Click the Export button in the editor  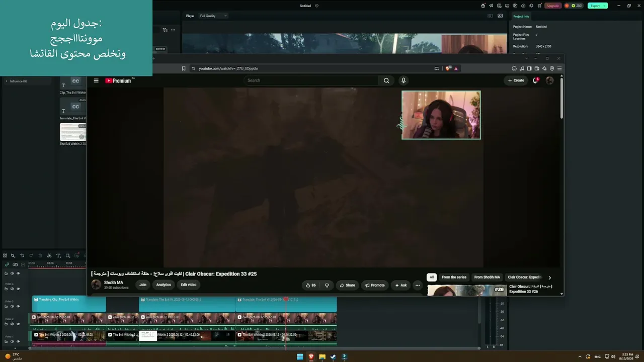[x=595, y=6]
